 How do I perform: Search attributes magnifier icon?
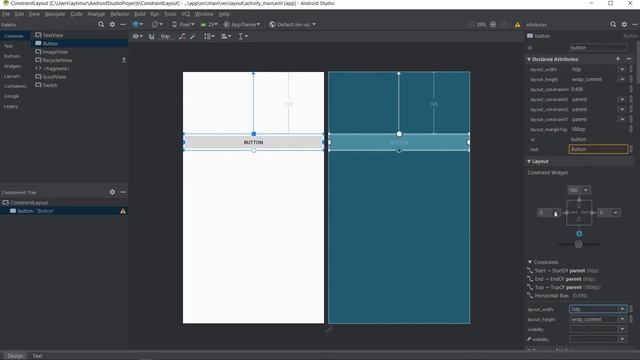point(613,24)
